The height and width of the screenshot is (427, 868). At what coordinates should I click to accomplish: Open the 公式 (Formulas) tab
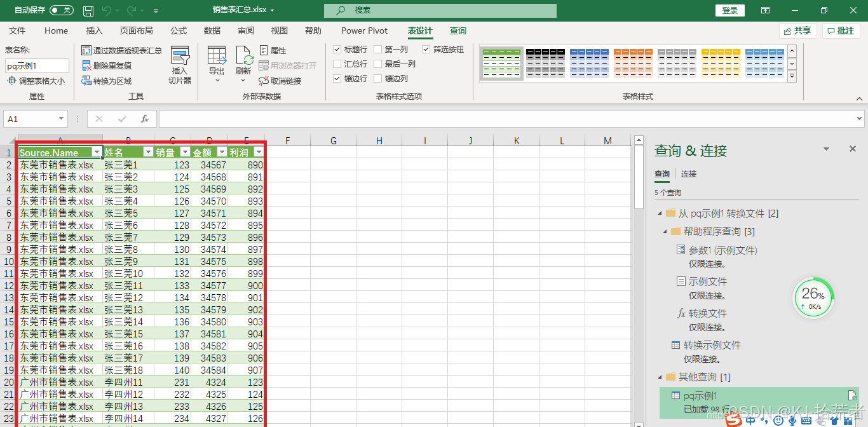pos(179,30)
